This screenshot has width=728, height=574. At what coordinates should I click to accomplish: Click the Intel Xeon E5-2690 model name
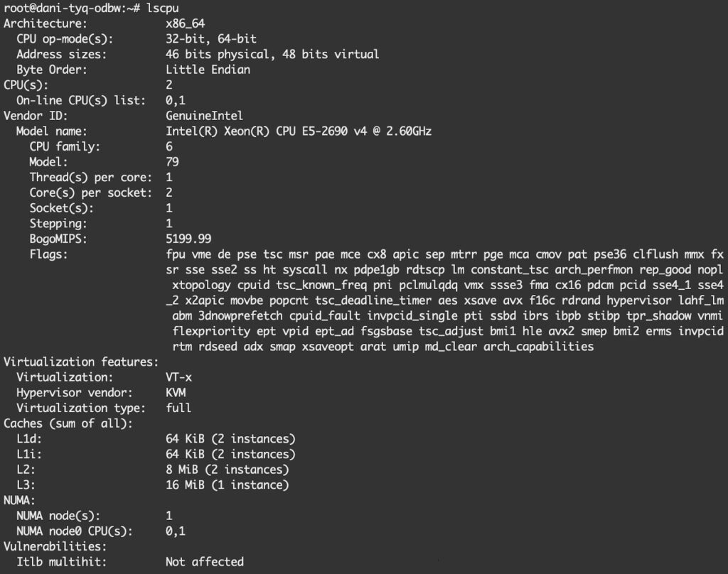(299, 131)
